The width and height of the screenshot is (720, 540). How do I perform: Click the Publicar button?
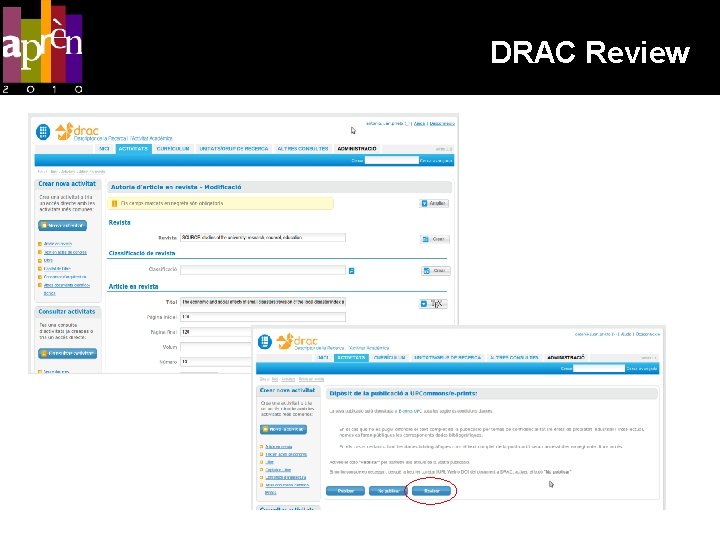click(x=345, y=491)
